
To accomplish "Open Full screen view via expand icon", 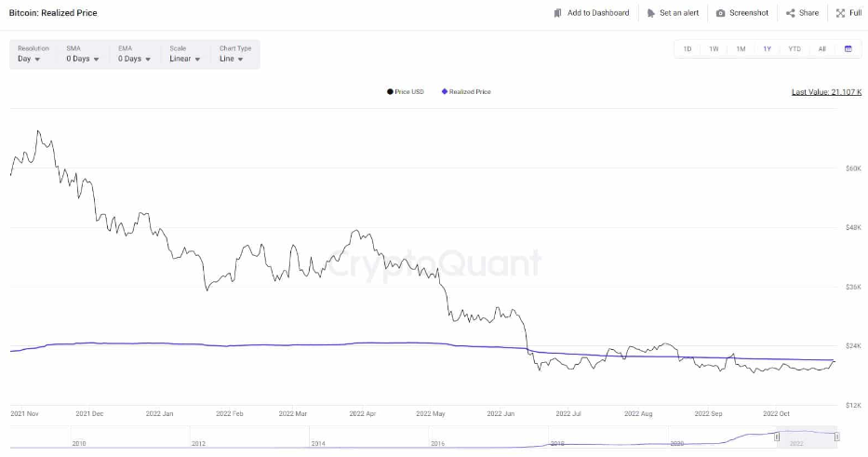I will tap(840, 13).
